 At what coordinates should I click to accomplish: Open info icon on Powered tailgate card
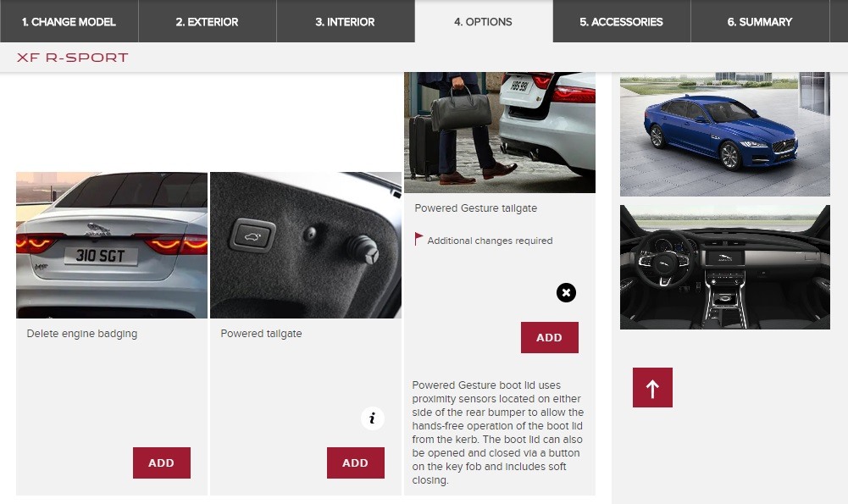[x=372, y=418]
